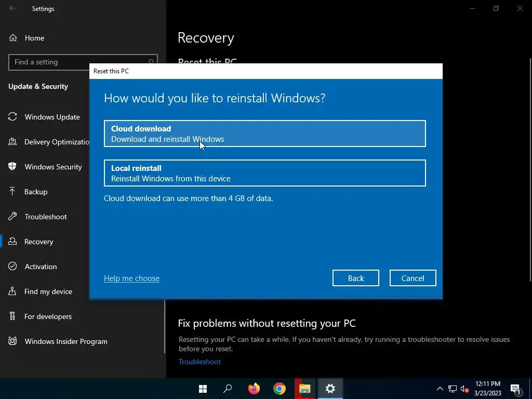Click 'Fix problems without resetting your PC' heading

(x=267, y=323)
